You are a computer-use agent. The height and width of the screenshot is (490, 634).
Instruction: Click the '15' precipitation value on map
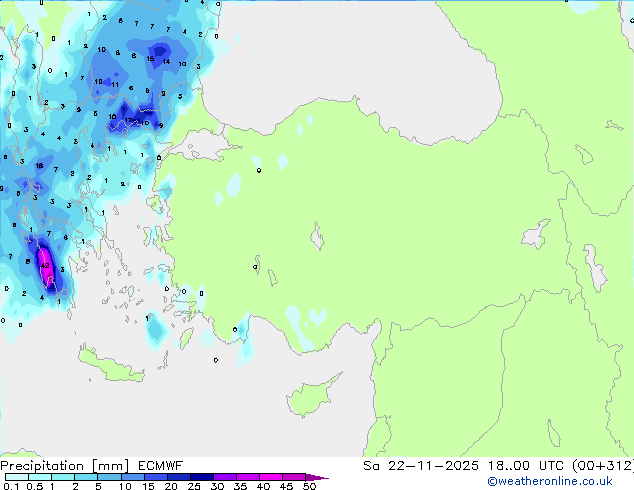(150, 59)
